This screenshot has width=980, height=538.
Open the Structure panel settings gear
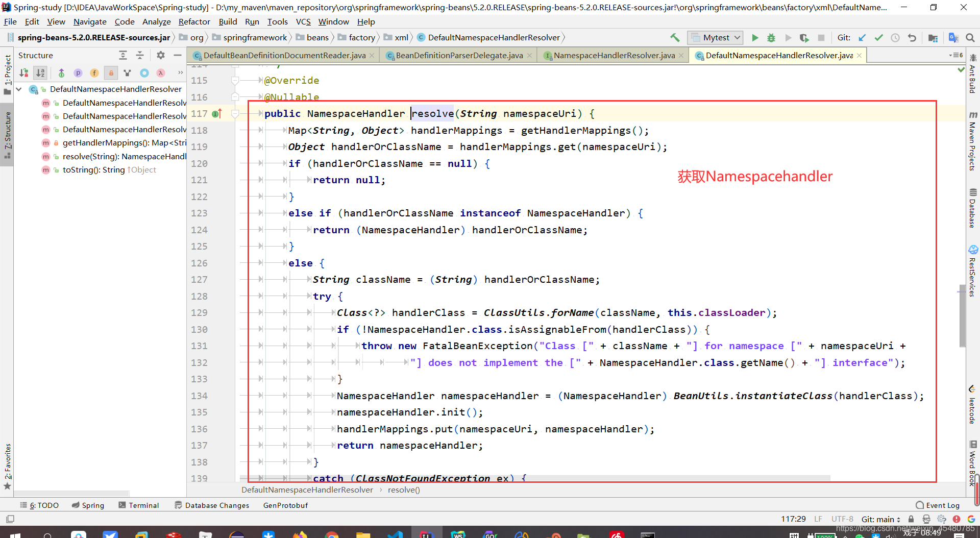(160, 55)
